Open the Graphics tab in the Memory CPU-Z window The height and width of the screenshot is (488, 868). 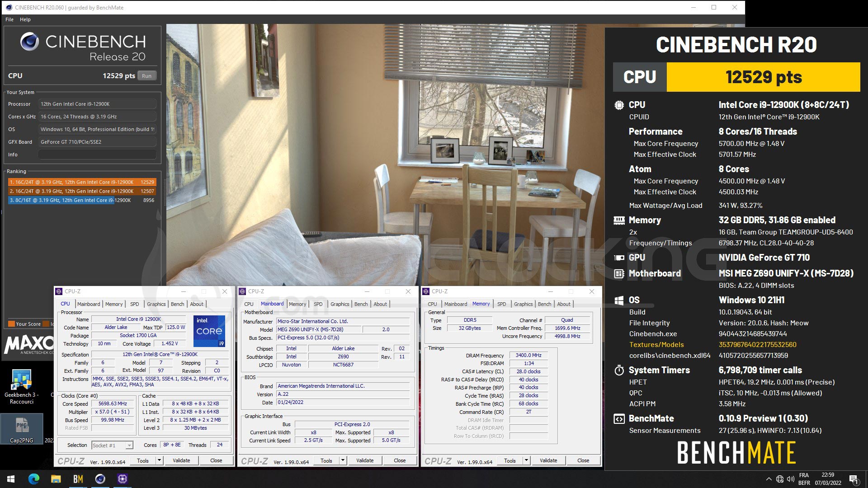click(524, 304)
